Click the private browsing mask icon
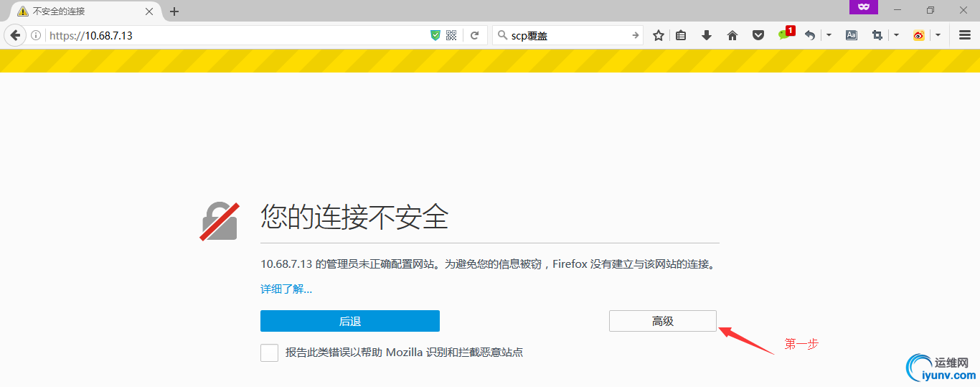This screenshot has width=980, height=387. pos(864,6)
